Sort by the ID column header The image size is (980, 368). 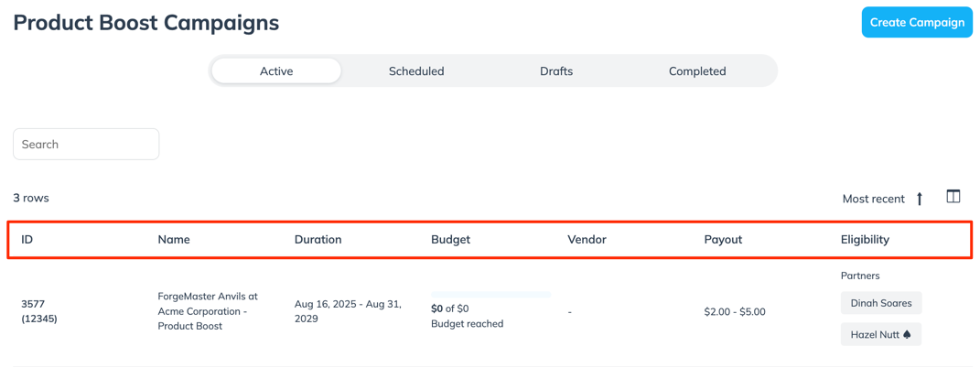(x=27, y=240)
